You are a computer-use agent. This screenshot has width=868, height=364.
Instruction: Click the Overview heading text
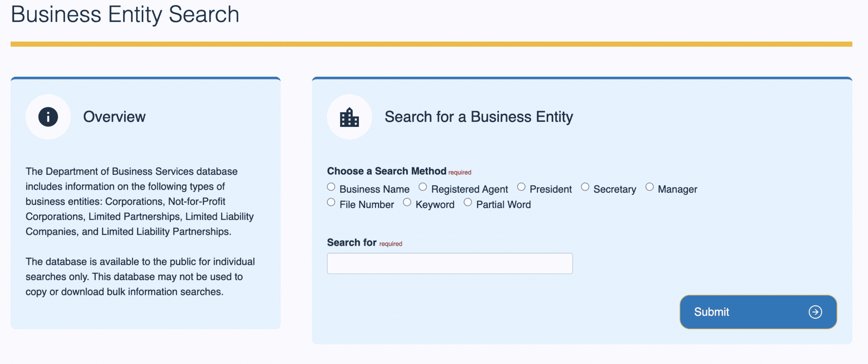click(x=114, y=117)
